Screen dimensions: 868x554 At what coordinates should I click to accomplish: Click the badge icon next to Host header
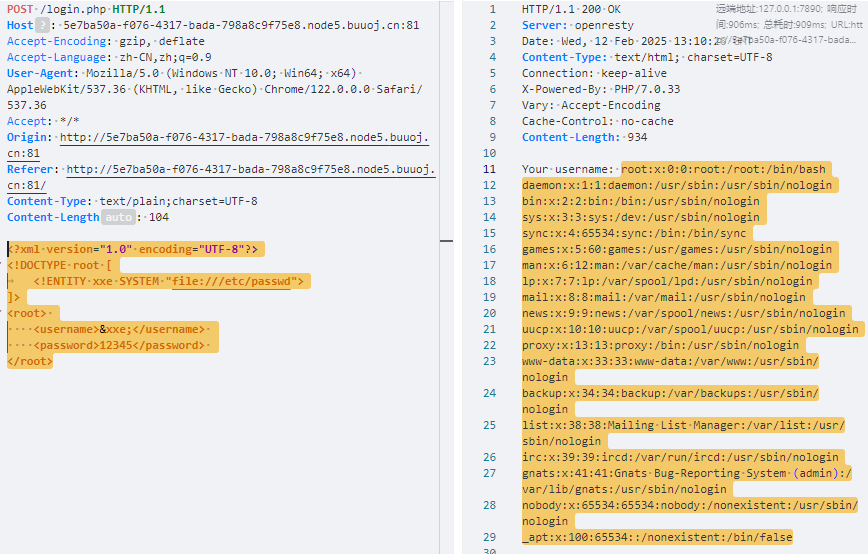pyautogui.click(x=43, y=25)
